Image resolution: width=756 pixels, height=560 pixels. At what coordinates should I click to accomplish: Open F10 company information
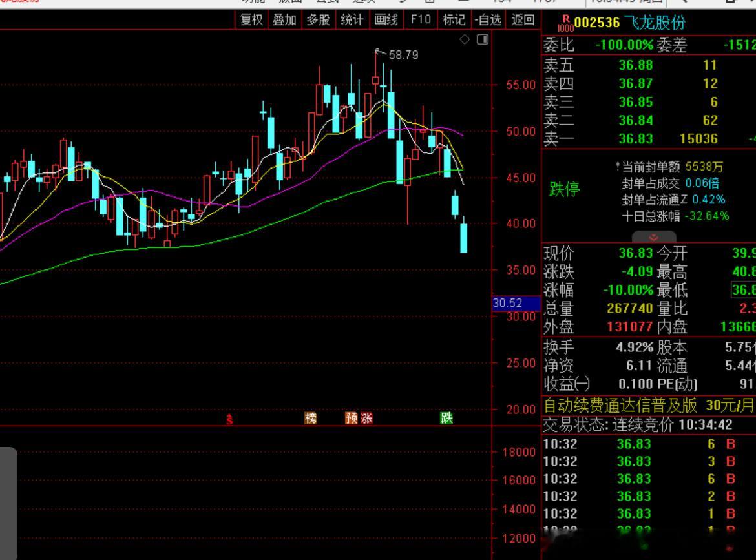[x=421, y=20]
